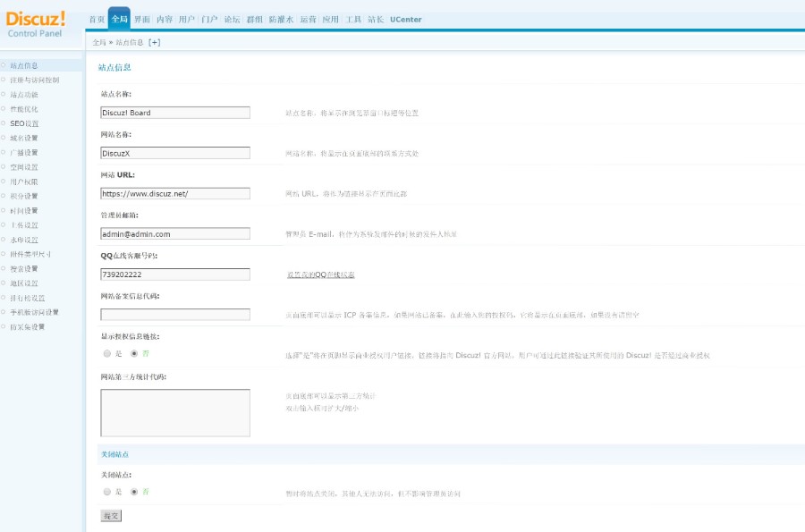Select 站点信息 in the sidebar
The height and width of the screenshot is (532, 805).
[24, 65]
